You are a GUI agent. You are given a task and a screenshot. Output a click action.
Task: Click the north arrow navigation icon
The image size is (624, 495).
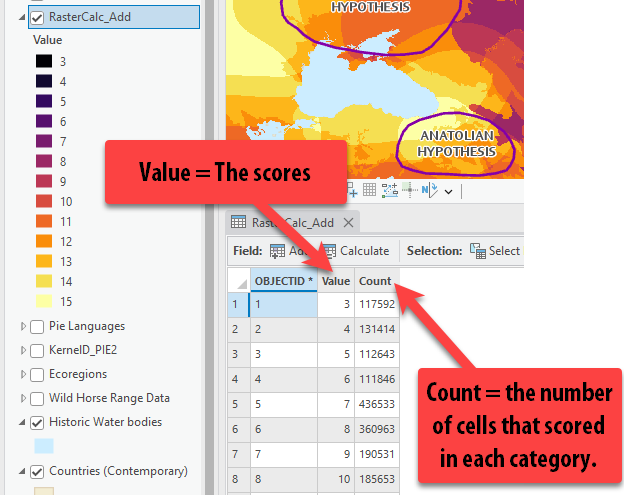coord(430,190)
